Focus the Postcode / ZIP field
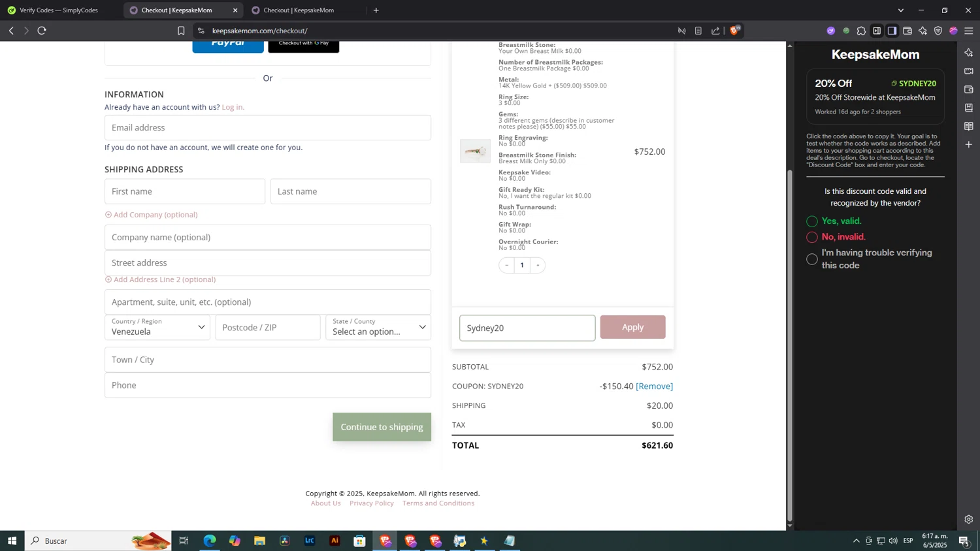 pyautogui.click(x=268, y=327)
